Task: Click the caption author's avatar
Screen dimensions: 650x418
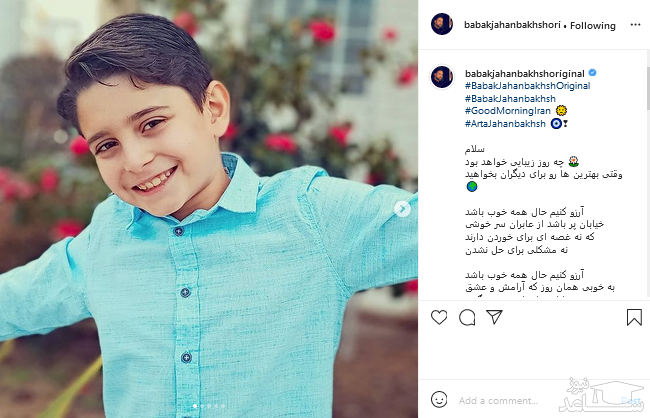Action: [442, 77]
